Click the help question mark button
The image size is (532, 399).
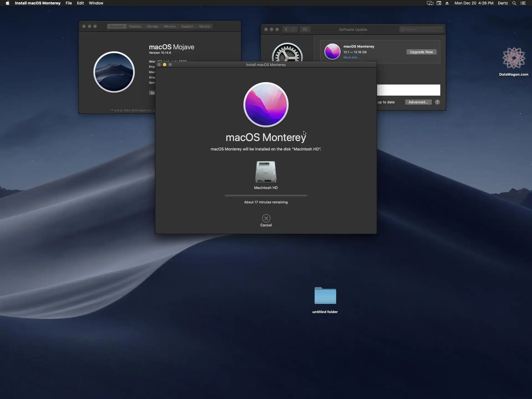(x=437, y=102)
